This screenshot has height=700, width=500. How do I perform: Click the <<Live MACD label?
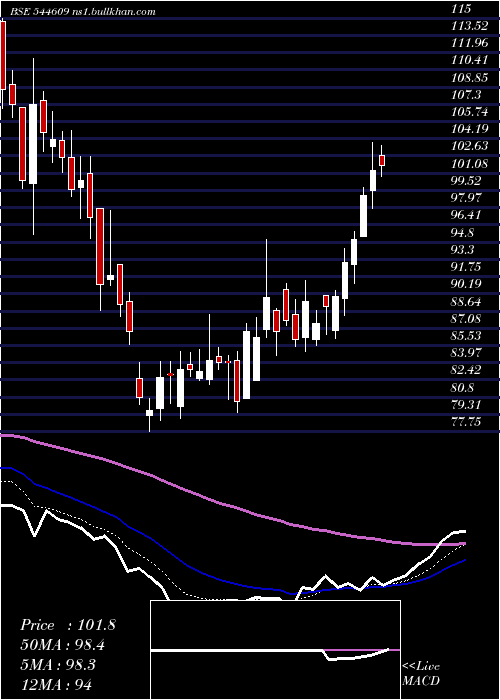click(x=421, y=674)
